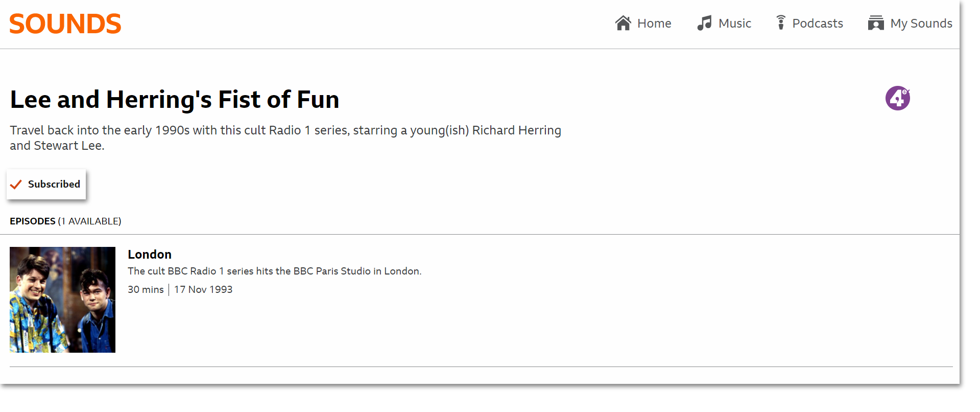Viewport: 980px width, 412px height.
Task: Click the orange SOUNDS logo
Action: click(x=65, y=23)
